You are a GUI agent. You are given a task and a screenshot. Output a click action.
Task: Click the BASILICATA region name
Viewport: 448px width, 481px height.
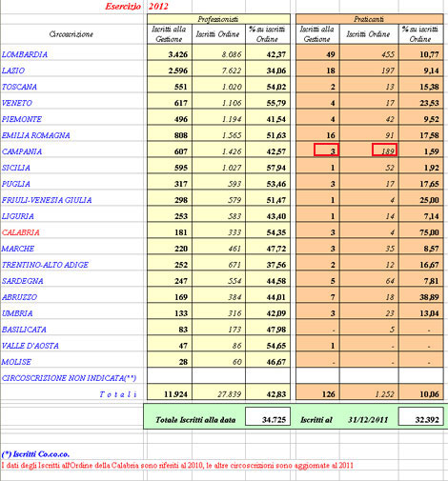(x=24, y=330)
